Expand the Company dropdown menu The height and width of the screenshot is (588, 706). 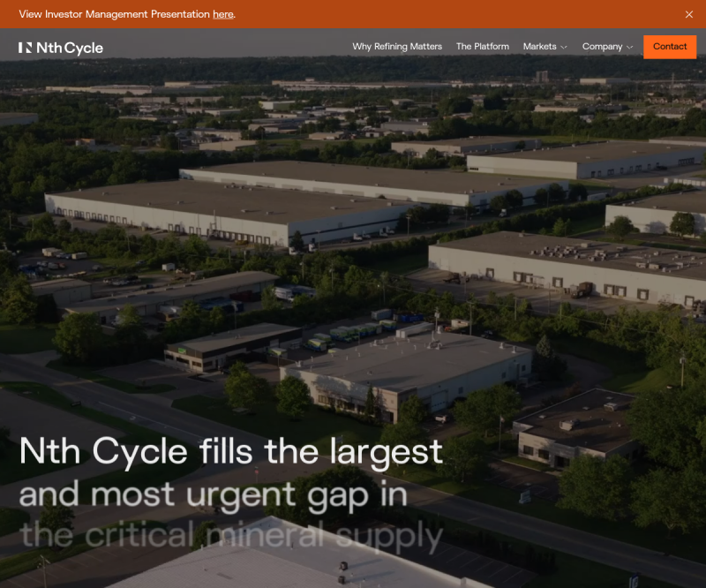607,47
